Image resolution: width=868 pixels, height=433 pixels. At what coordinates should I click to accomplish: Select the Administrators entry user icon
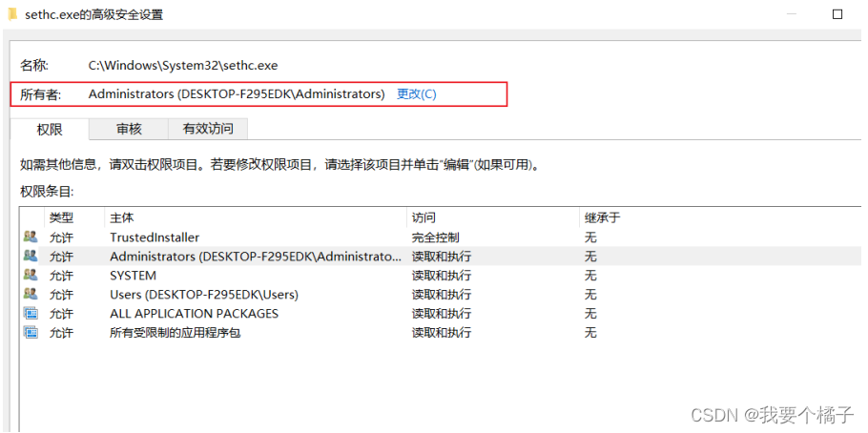pyautogui.click(x=31, y=256)
